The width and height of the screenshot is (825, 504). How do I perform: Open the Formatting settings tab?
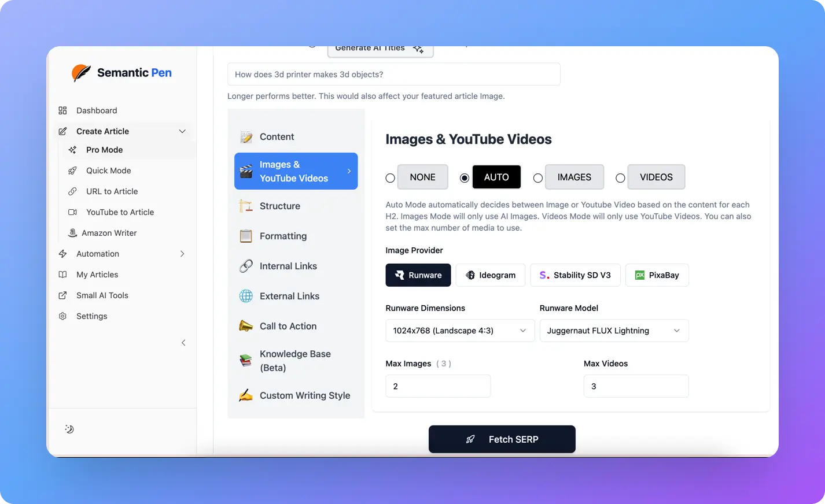[296, 236]
